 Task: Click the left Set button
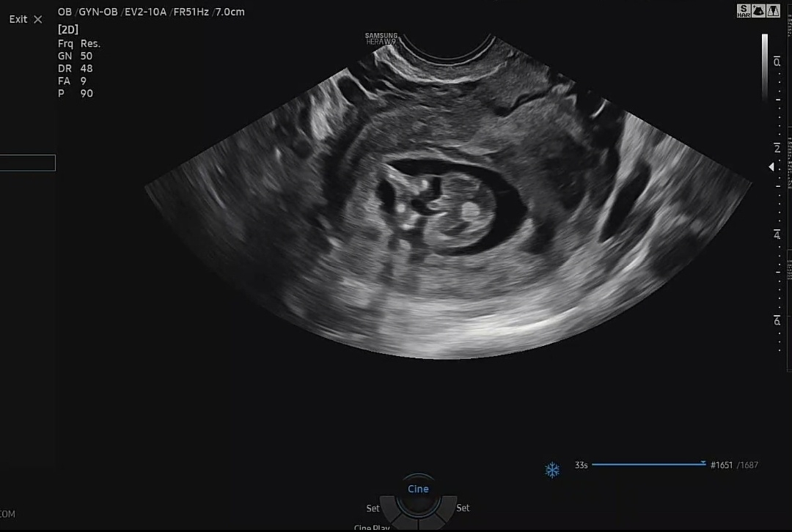(373, 508)
